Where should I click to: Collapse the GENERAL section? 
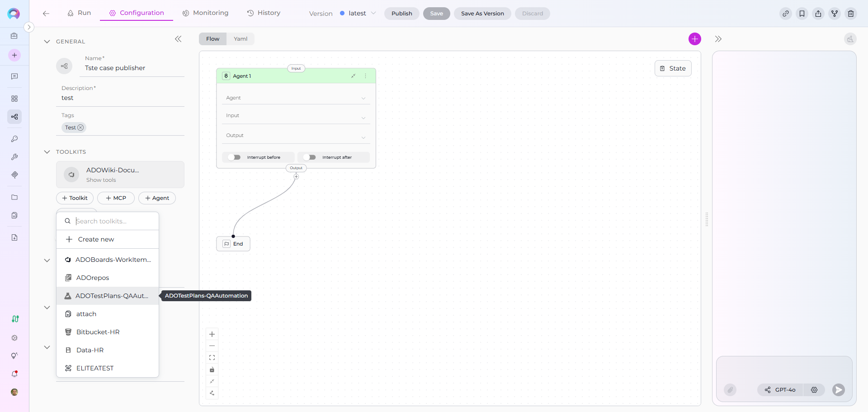pos(47,42)
